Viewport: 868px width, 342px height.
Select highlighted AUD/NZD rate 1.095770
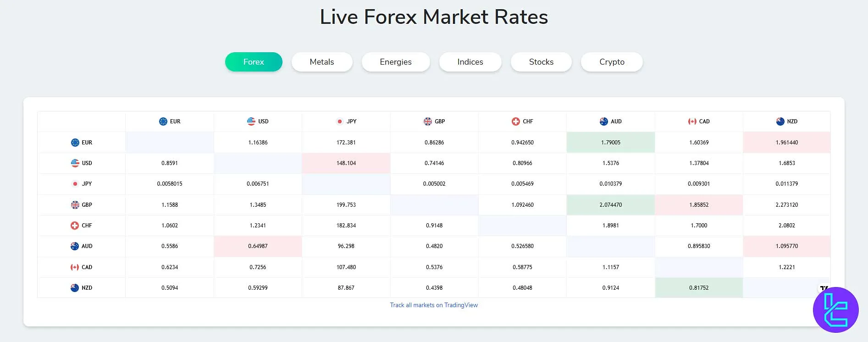coord(787,246)
